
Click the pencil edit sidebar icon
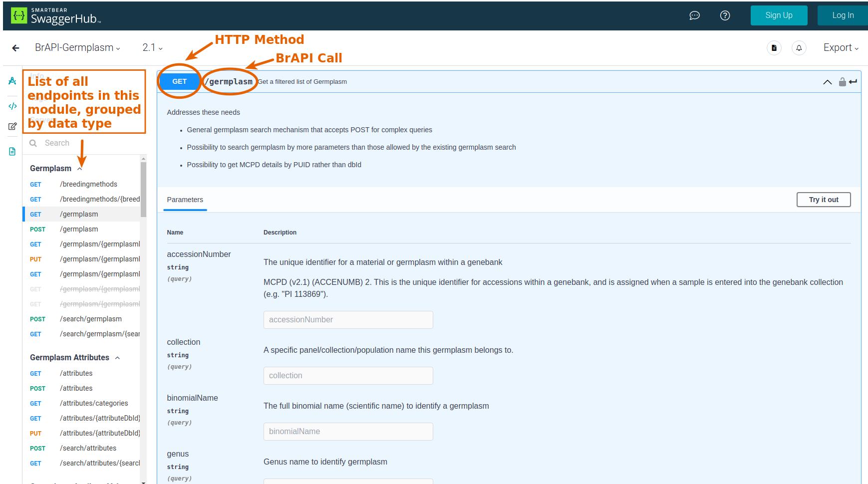click(12, 126)
